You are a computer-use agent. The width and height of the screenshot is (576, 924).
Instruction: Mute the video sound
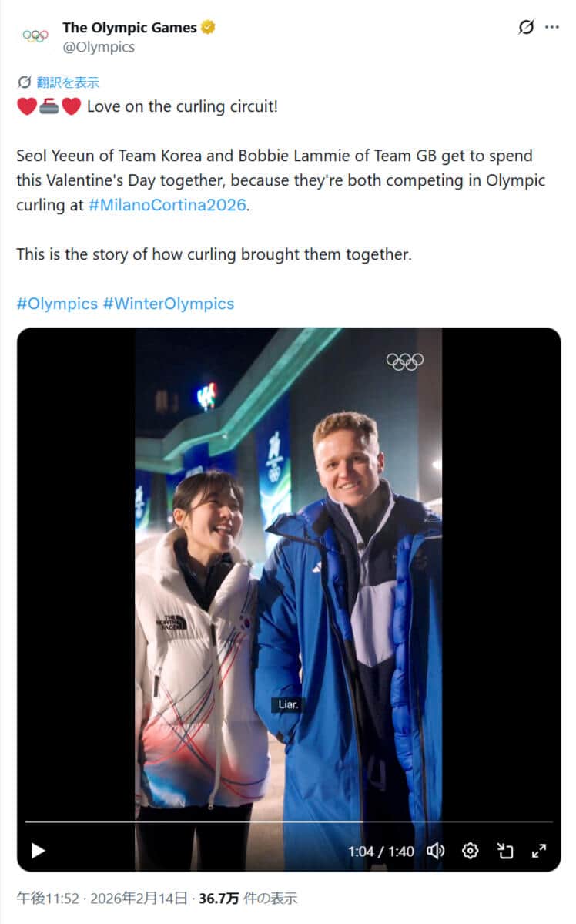[x=436, y=851]
